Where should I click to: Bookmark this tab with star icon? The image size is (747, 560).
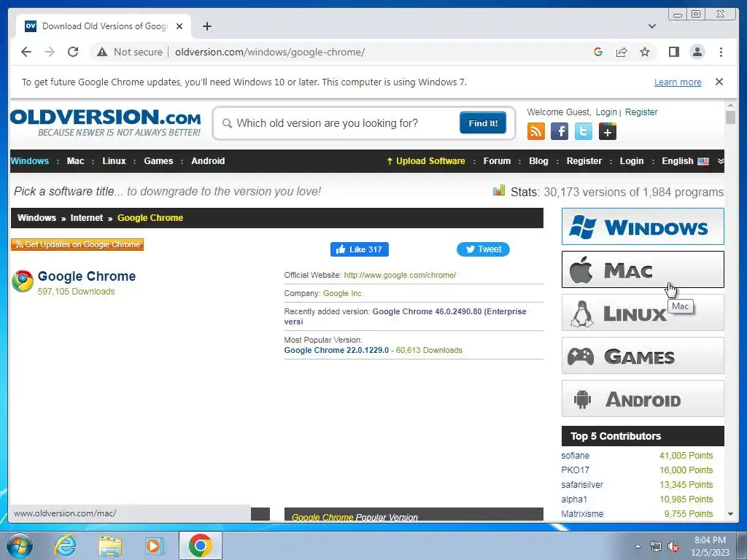tap(645, 52)
